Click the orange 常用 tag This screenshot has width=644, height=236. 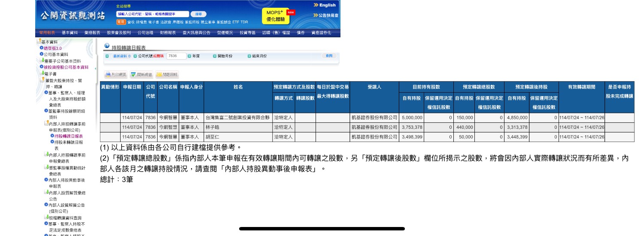[x=121, y=22]
